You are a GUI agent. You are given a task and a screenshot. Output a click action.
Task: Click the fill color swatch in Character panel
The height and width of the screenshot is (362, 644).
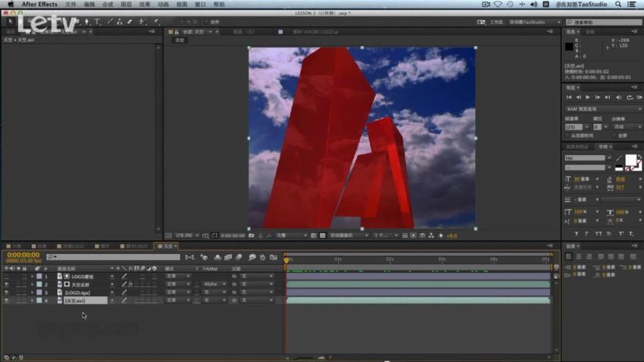(630, 160)
